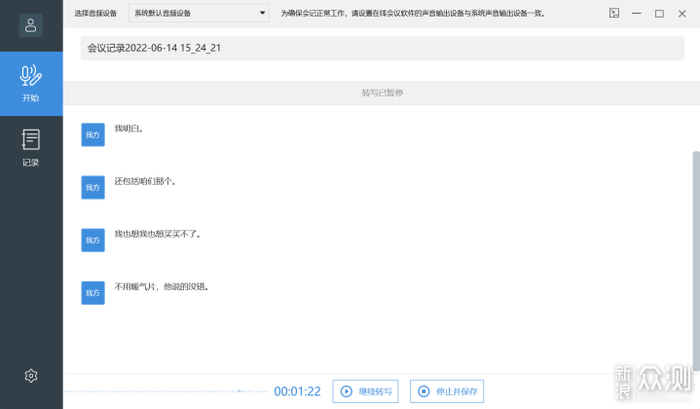700x409 pixels.
Task: Click the speaker badge beside 还包括咱们那个。
Action: pyautogui.click(x=93, y=188)
